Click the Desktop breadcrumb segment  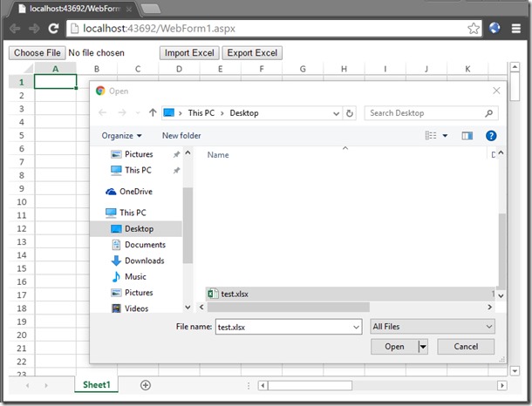pyautogui.click(x=244, y=113)
